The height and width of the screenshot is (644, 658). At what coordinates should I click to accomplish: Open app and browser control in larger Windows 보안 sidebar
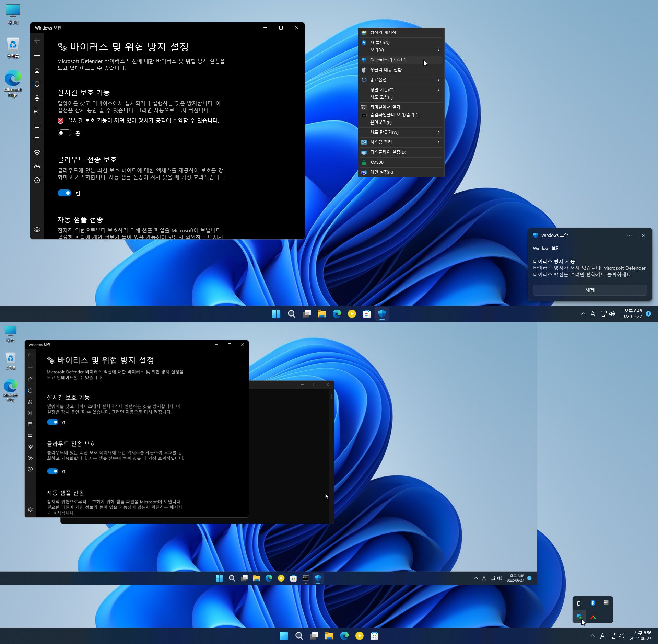pos(37,125)
